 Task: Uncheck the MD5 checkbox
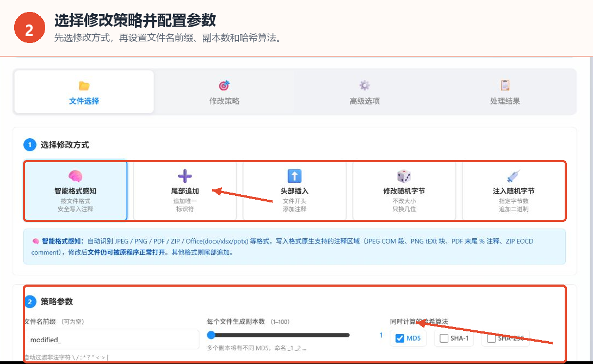(400, 338)
